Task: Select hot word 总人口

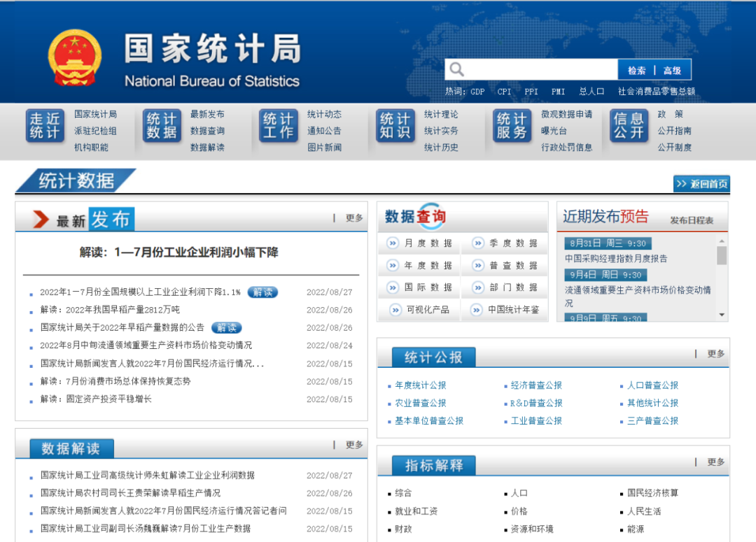Action: [x=591, y=92]
